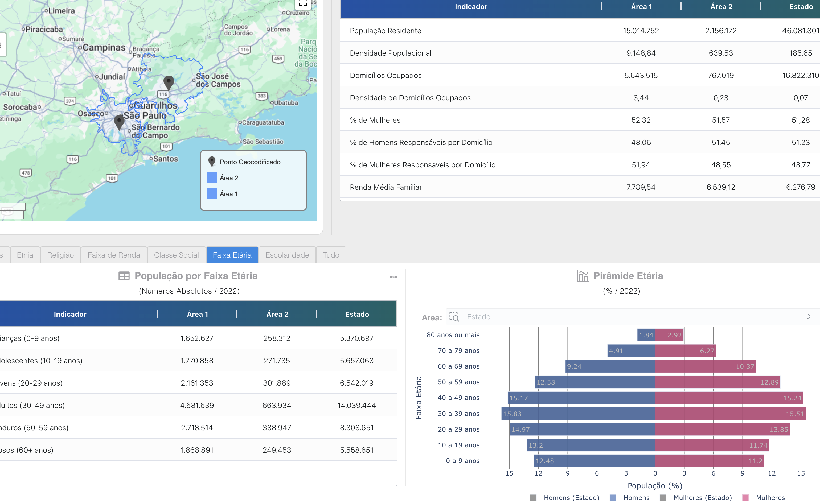The height and width of the screenshot is (504, 820).
Task: Click the value 249.453 for Idosos in Área 2
Action: 277,450
